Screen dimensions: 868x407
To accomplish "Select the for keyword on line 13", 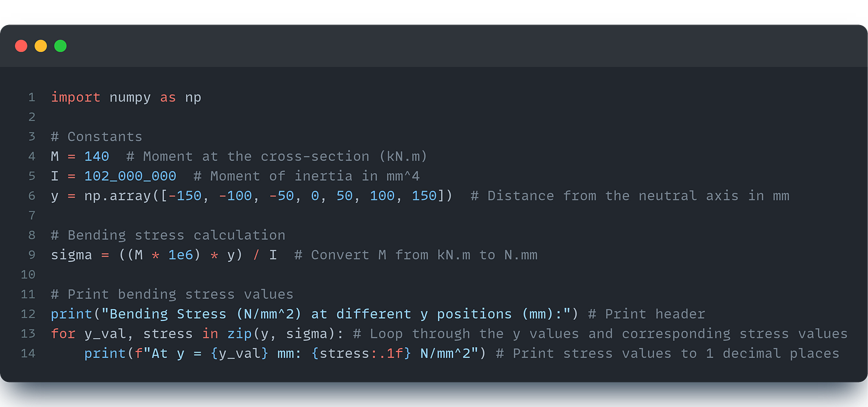I will tap(63, 333).
